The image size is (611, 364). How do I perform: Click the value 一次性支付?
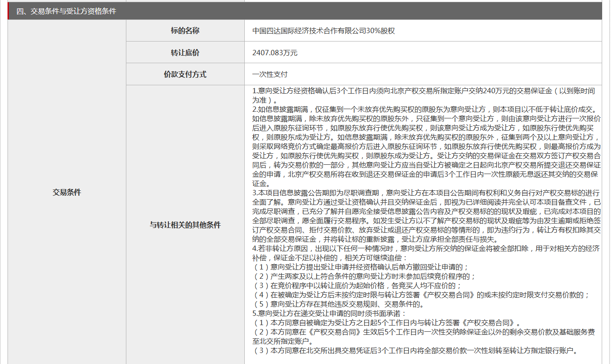point(270,74)
